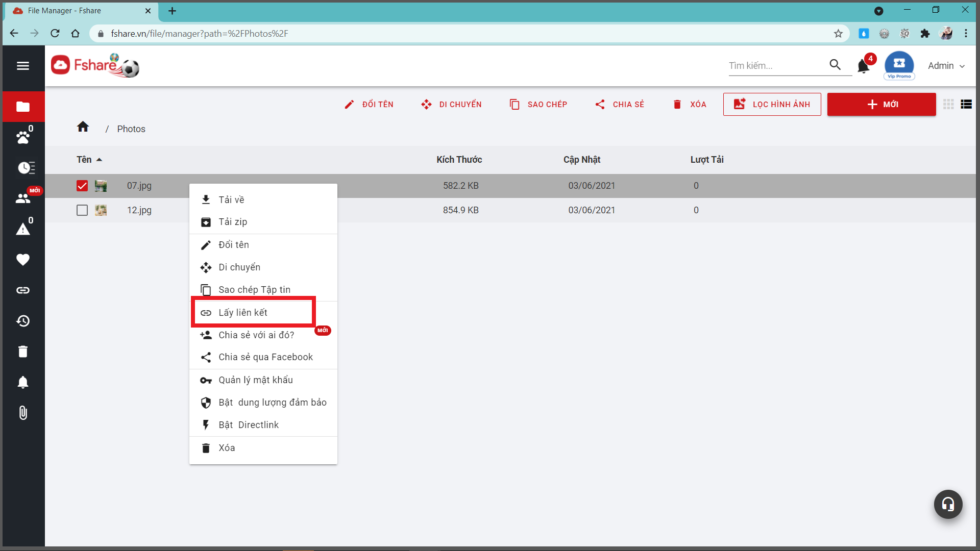Open the hamburger menu in sidebar
Image resolution: width=980 pixels, height=551 pixels.
point(22,66)
